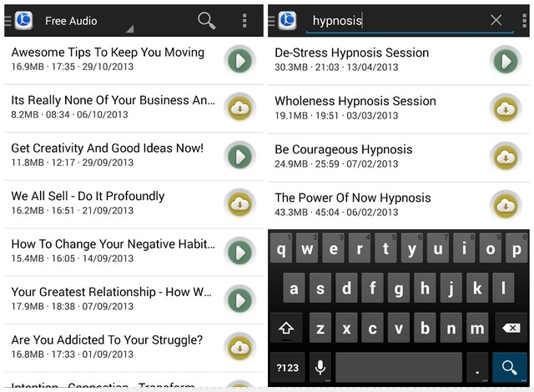This screenshot has width=534, height=392.
Task: Tap the m key on keyboard
Action: [x=477, y=328]
